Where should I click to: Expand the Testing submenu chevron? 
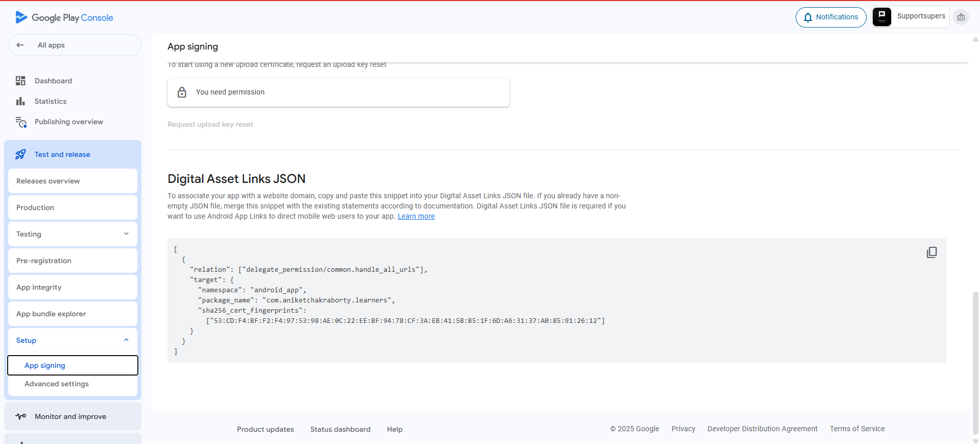126,234
